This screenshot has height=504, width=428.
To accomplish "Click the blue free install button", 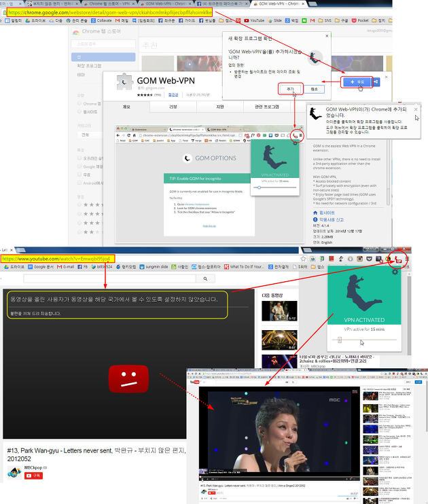I will point(357,82).
